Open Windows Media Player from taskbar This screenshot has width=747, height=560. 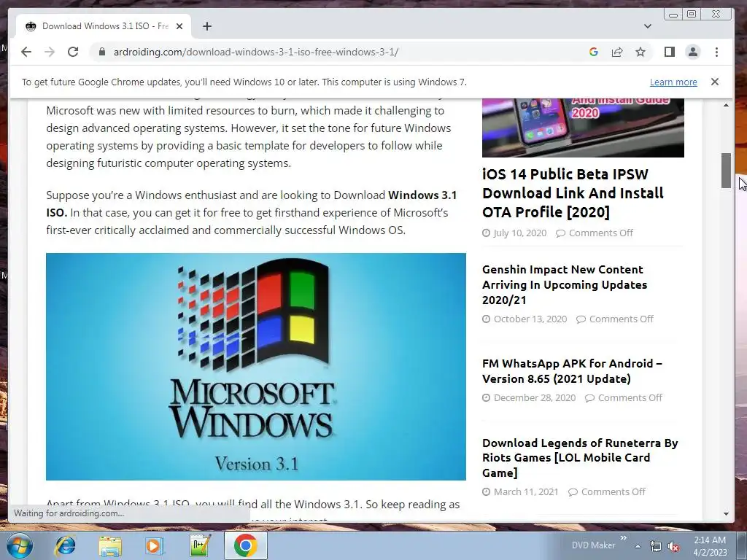coord(155,545)
